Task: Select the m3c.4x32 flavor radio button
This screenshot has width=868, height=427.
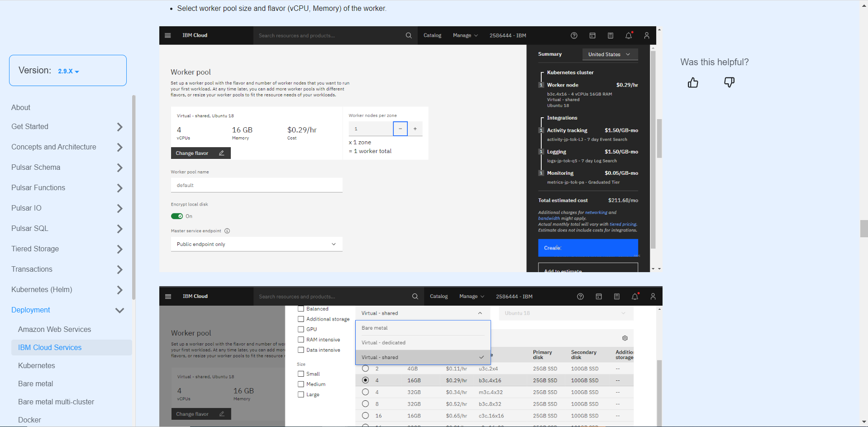Action: click(x=366, y=392)
